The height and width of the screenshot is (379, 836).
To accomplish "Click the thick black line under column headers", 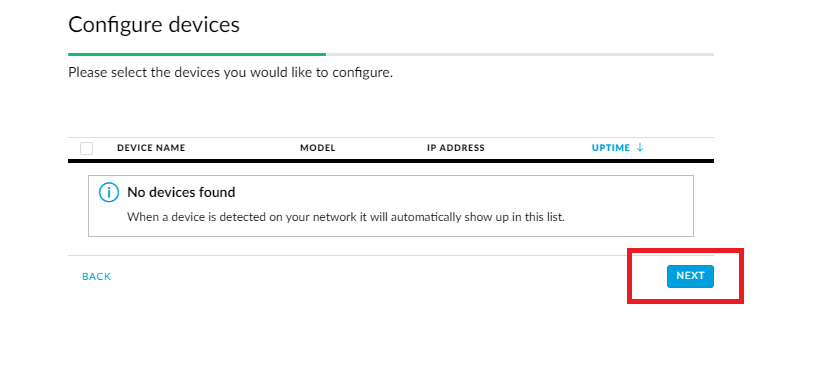I will (391, 160).
